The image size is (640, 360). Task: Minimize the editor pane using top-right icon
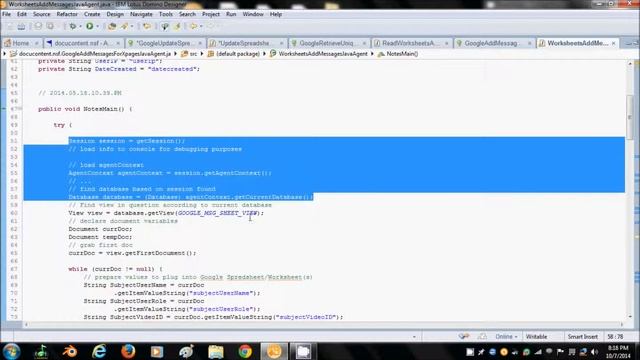pos(629,43)
